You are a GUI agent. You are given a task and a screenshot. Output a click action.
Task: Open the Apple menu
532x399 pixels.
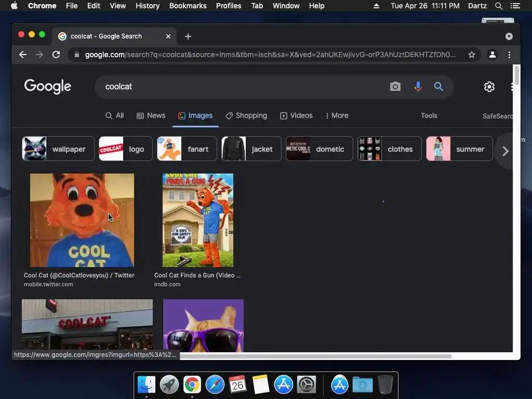tap(14, 6)
